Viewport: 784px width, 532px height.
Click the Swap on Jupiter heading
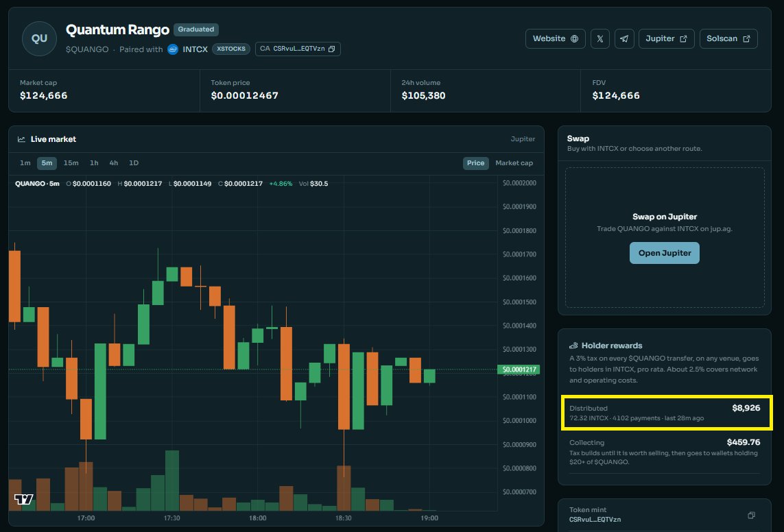pyautogui.click(x=665, y=217)
